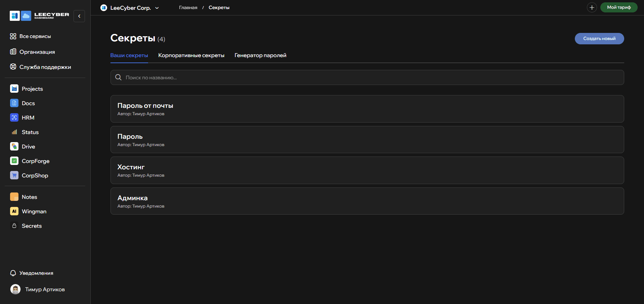Open Drive in the sidebar
644x304 pixels.
[28, 146]
